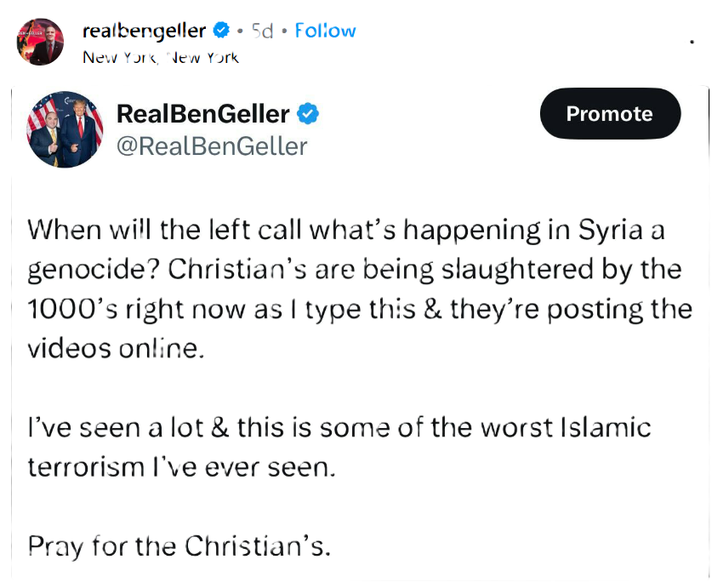Screen dimensions: 723x588
Task: Click the blue Follow link
Action: pos(325,31)
